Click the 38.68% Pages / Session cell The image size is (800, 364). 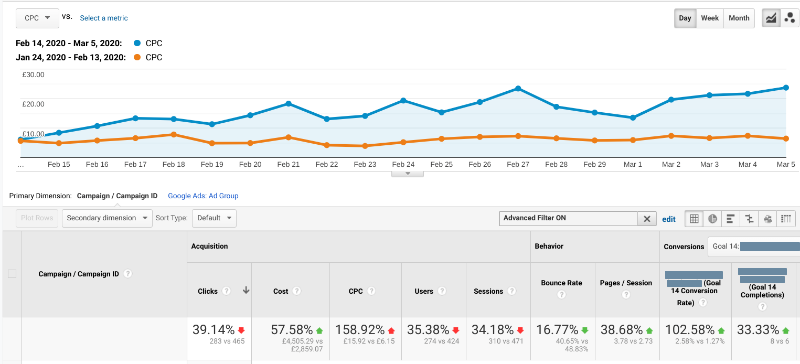(627, 339)
